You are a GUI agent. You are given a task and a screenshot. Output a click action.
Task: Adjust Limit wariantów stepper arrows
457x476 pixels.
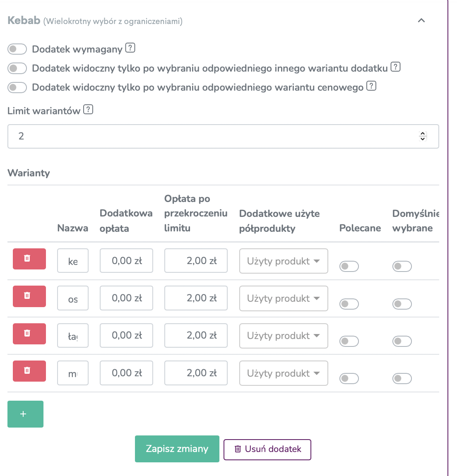point(422,136)
